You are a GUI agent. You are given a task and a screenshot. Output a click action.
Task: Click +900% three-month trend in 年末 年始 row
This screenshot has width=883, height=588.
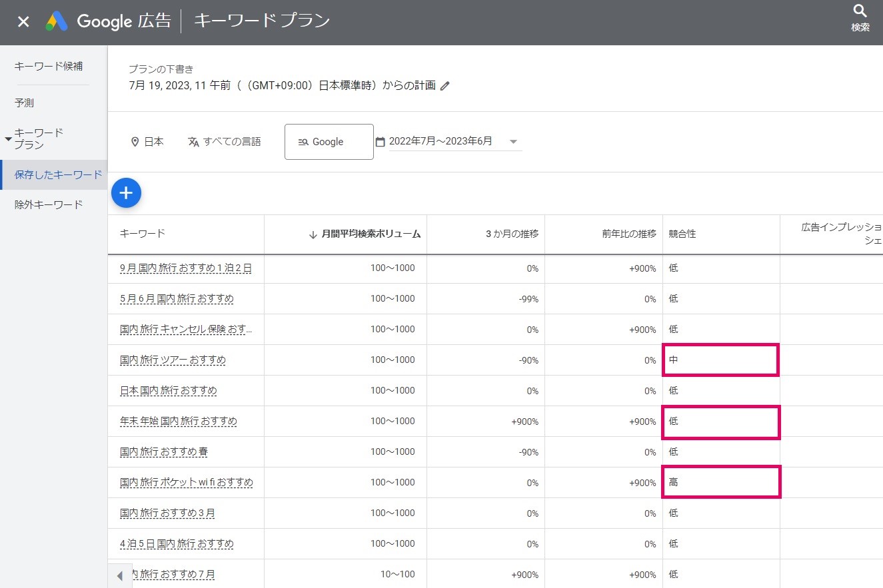[524, 422]
